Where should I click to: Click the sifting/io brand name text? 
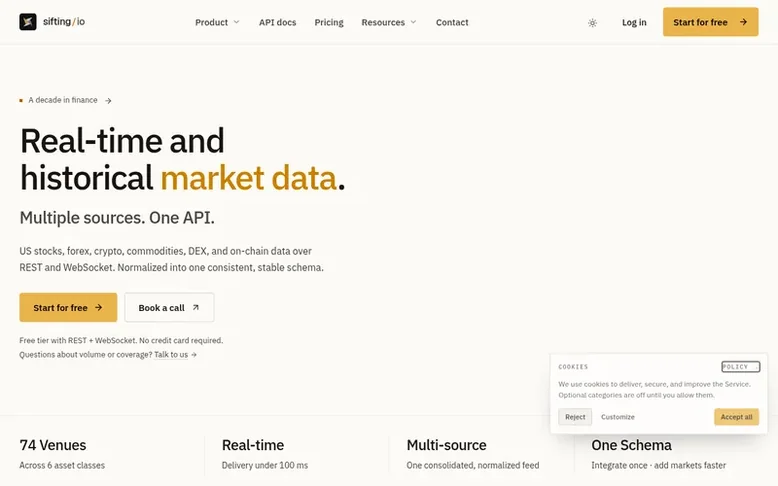pos(64,22)
